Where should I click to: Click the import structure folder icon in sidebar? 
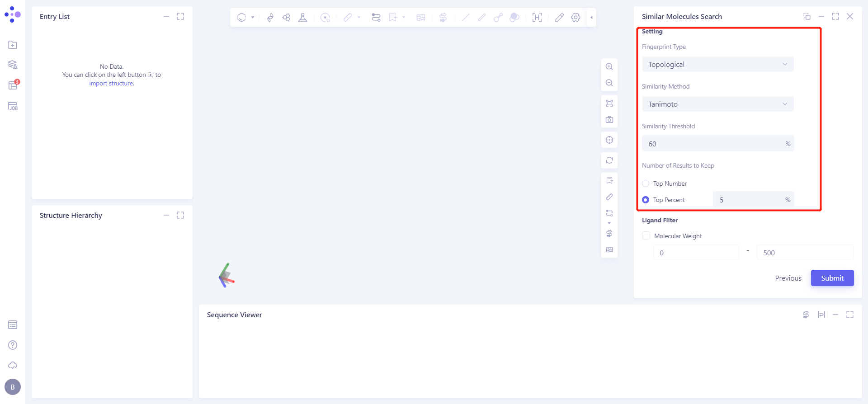(x=13, y=45)
